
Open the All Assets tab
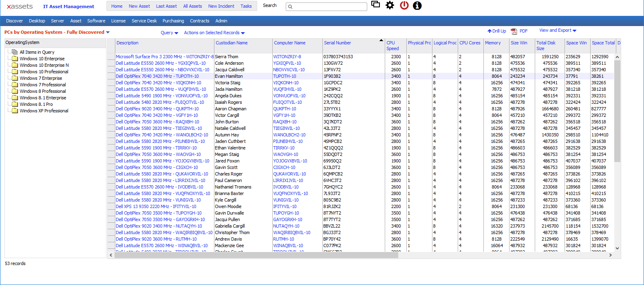[192, 6]
